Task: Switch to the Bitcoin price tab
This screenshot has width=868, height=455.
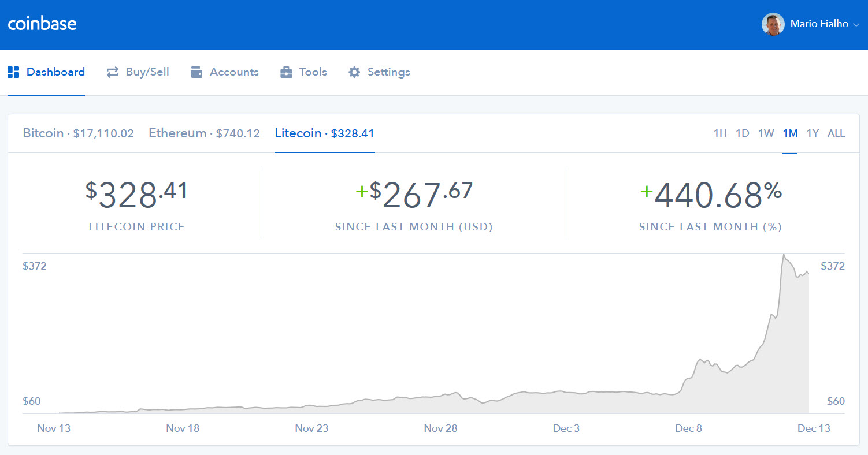Action: pos(78,133)
